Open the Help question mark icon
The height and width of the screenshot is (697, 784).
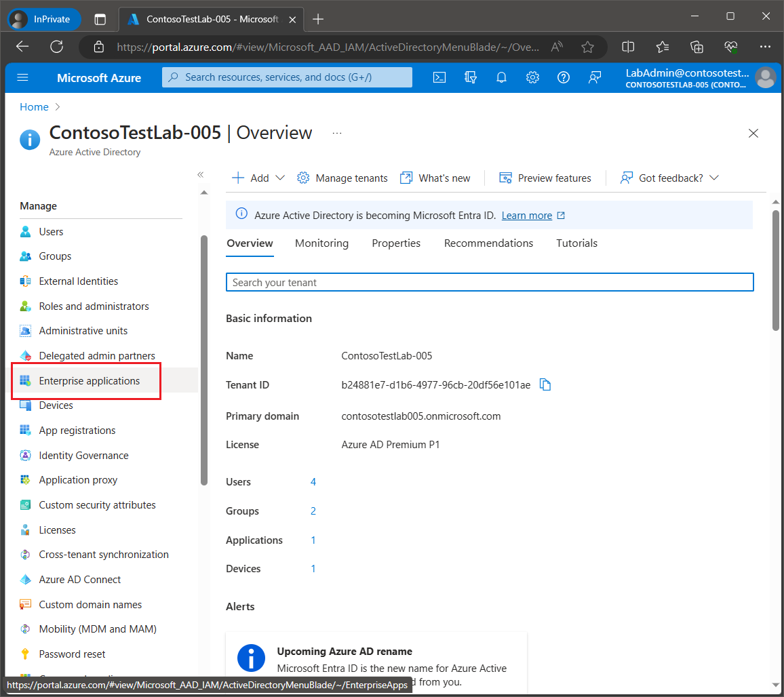[564, 77]
